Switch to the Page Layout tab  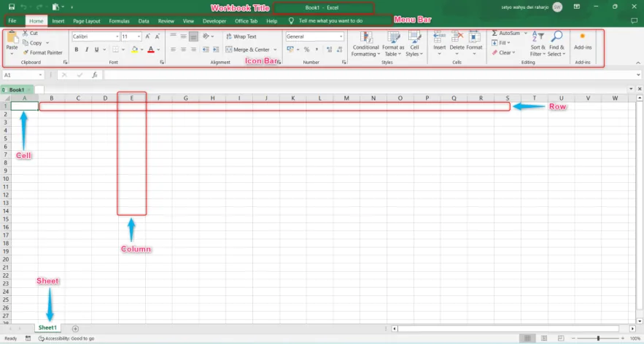87,21
